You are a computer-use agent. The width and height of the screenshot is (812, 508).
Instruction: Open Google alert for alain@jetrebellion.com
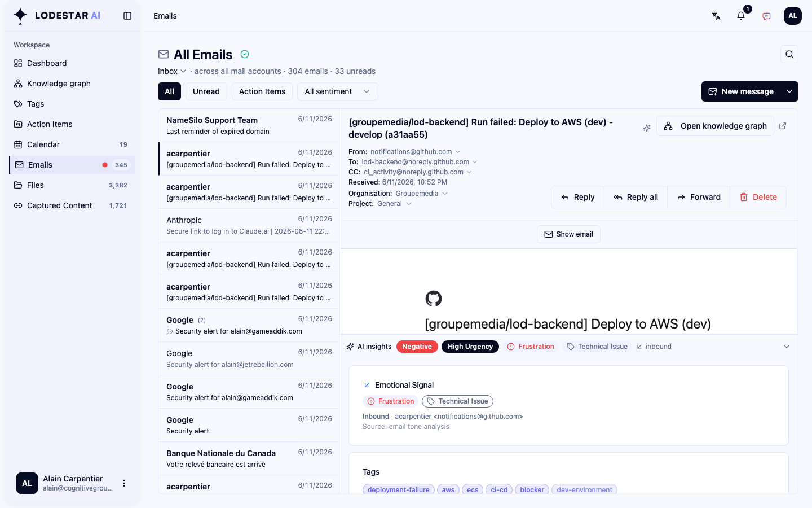click(249, 358)
